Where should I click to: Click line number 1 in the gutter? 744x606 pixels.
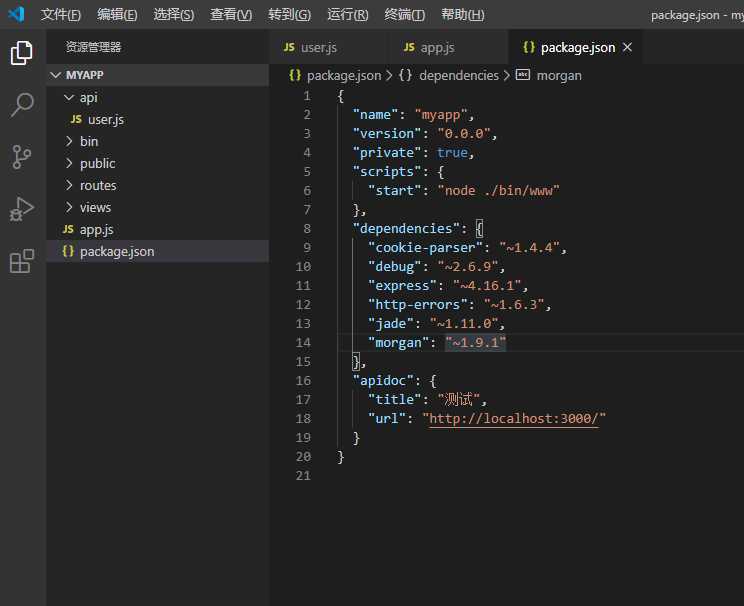[307, 96]
